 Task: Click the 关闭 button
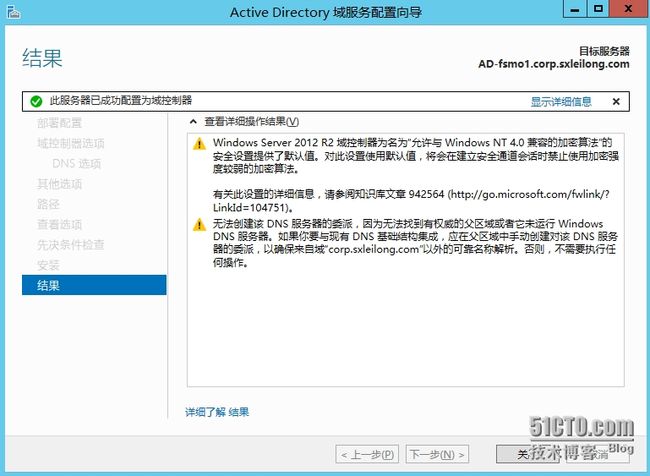527,454
